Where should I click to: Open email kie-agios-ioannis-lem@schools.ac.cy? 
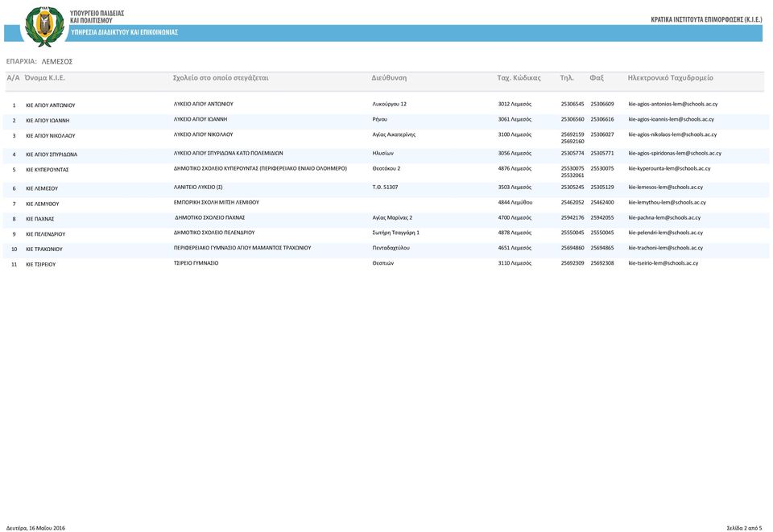click(x=672, y=119)
